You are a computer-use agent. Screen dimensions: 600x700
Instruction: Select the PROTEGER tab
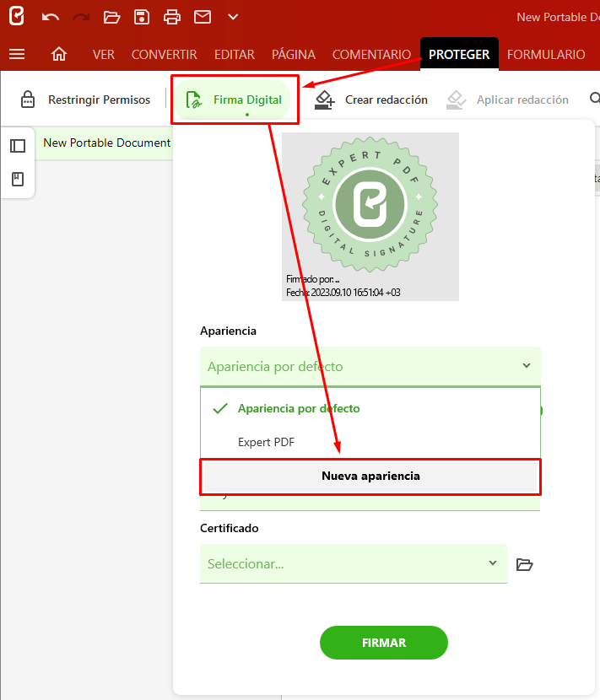point(459,54)
